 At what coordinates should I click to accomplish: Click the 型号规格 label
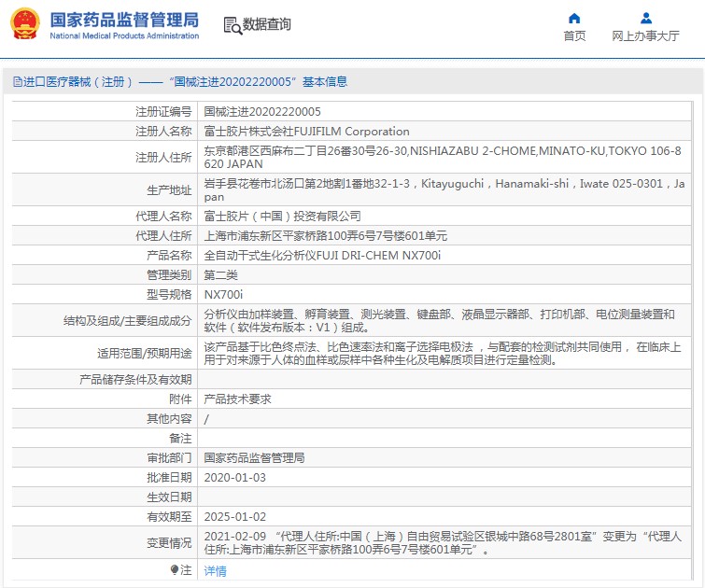point(169,294)
